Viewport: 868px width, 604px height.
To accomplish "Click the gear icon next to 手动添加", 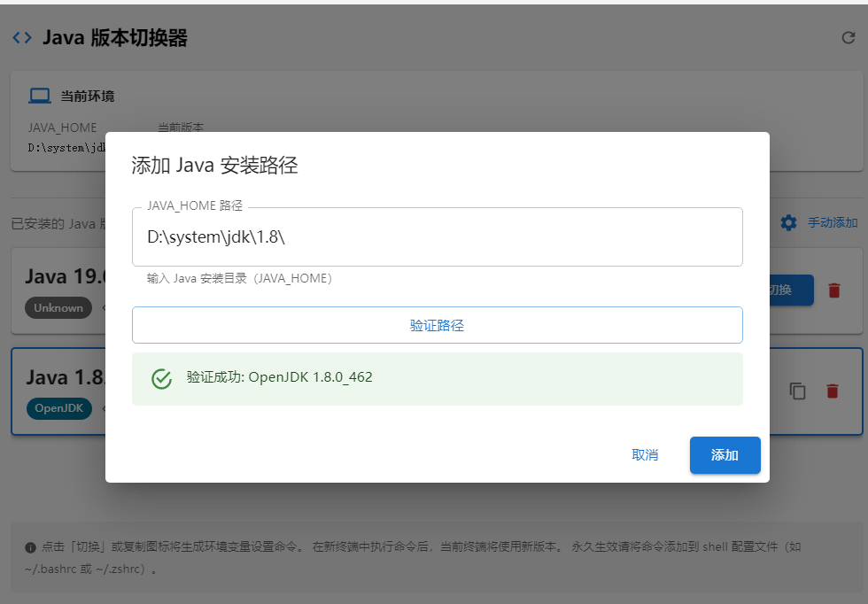I will point(788,223).
